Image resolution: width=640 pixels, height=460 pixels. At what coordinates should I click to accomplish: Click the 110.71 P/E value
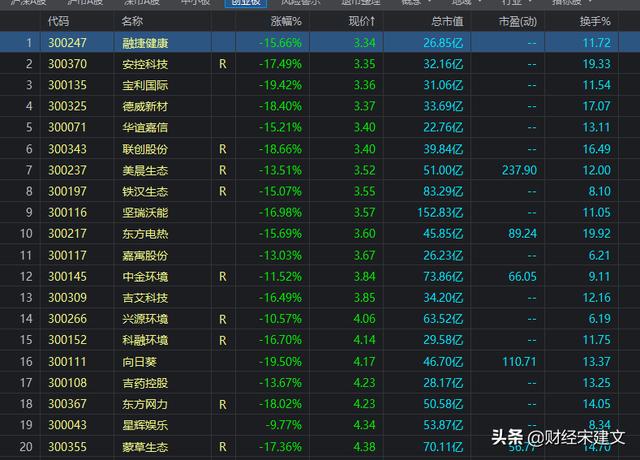[x=519, y=362]
